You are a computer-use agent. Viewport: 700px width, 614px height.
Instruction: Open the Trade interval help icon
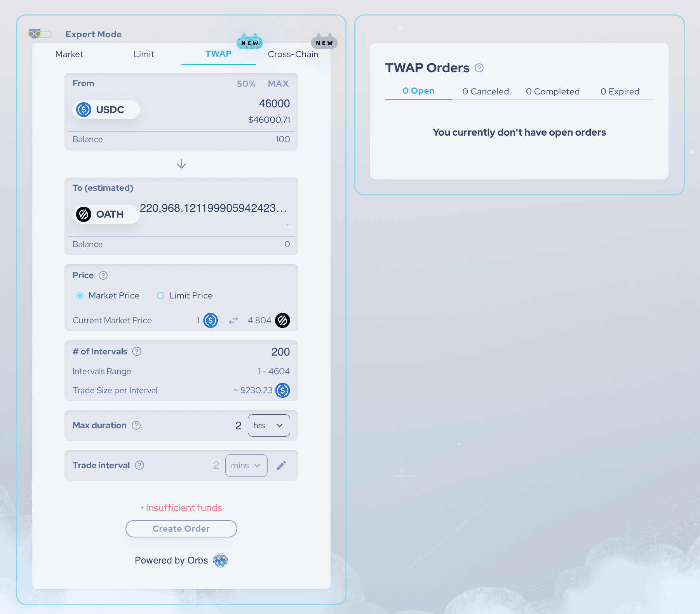point(139,466)
